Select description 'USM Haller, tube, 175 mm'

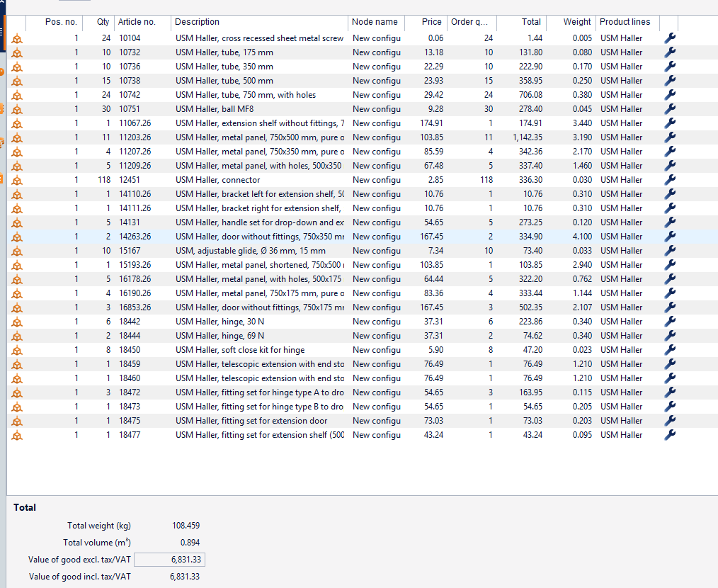pos(224,52)
